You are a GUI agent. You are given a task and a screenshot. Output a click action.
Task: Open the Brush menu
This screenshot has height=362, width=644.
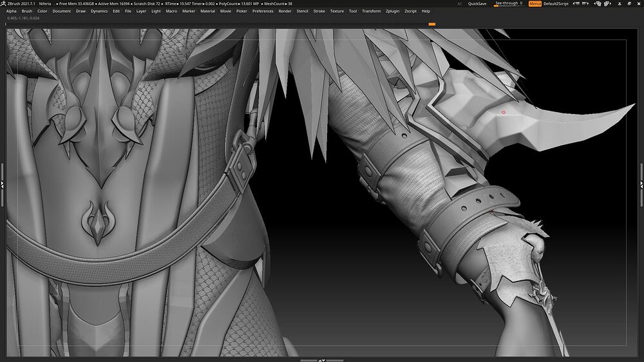(26, 11)
